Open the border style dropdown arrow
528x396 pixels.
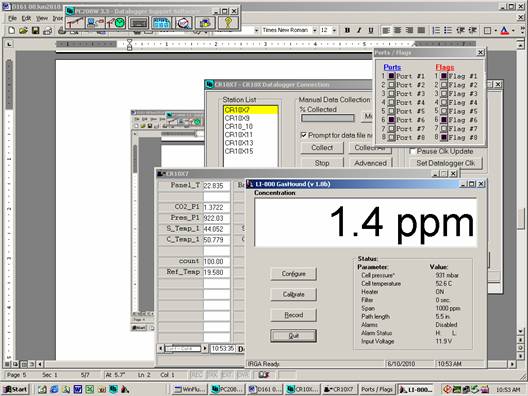[x=496, y=31]
